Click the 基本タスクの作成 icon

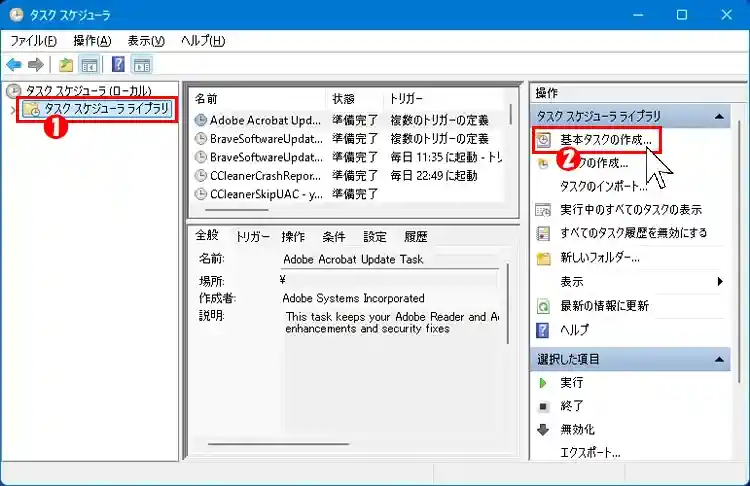tap(543, 140)
